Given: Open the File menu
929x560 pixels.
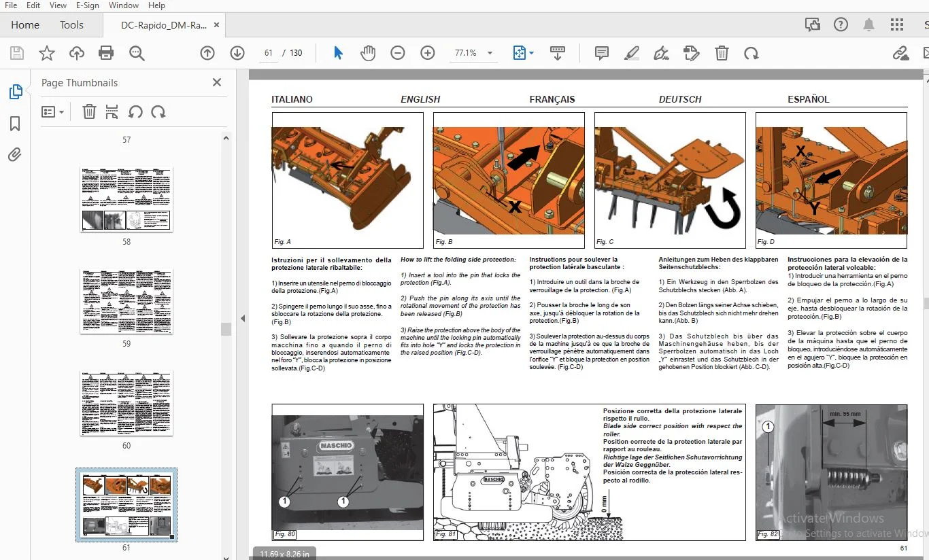Looking at the screenshot, I should pos(11,5).
